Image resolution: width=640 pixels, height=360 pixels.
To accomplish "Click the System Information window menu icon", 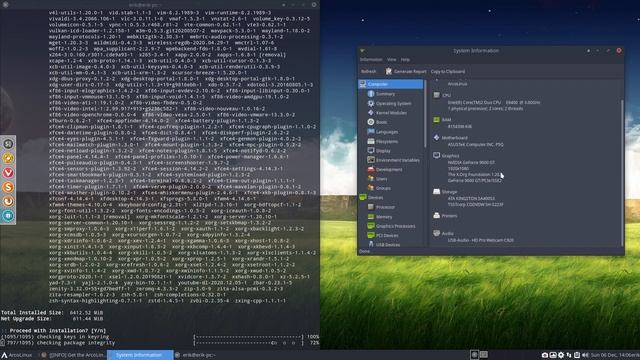I will pos(362,51).
